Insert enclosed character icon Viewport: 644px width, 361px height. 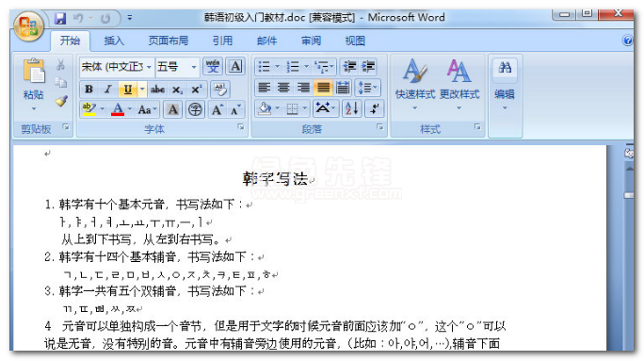click(x=195, y=109)
